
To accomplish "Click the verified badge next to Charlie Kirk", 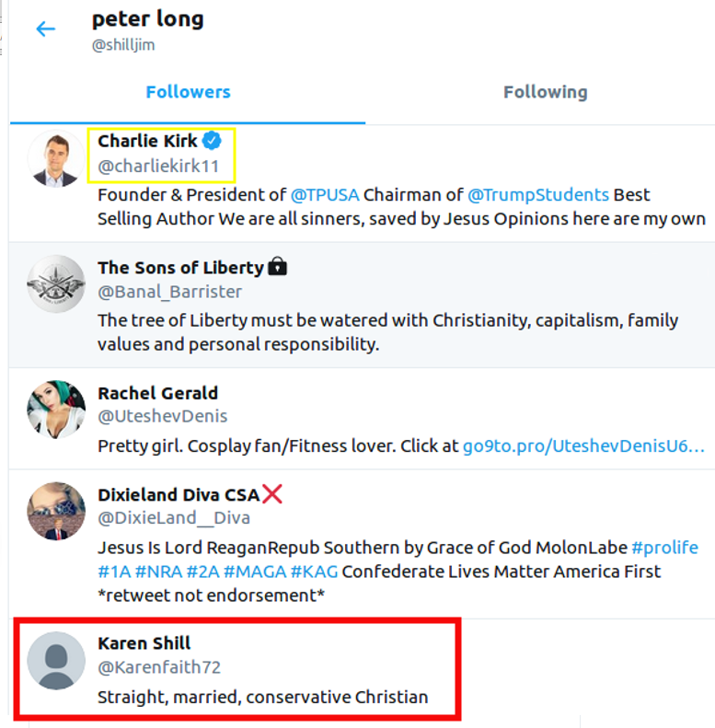I will coord(212,141).
